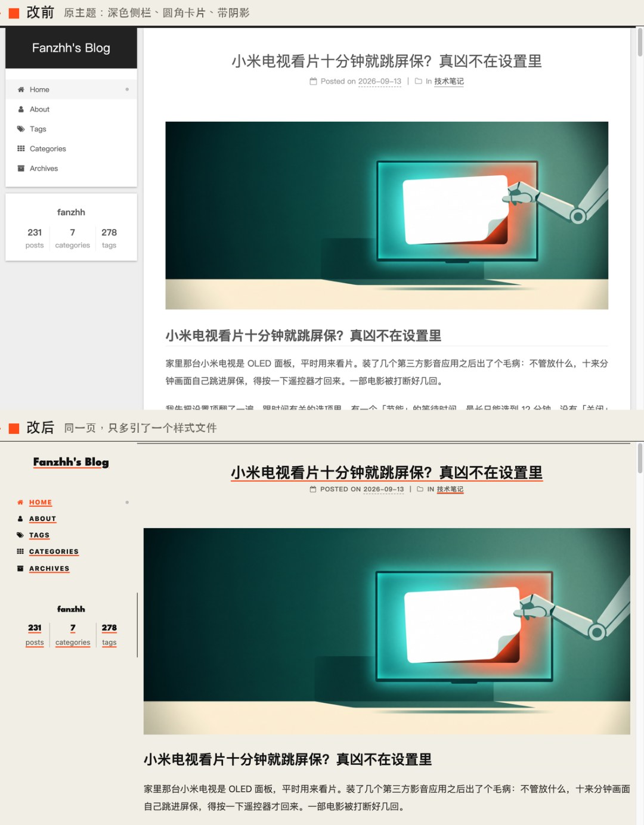Click post date 2026-09-13 in top page
The image size is (644, 825).
tap(380, 82)
